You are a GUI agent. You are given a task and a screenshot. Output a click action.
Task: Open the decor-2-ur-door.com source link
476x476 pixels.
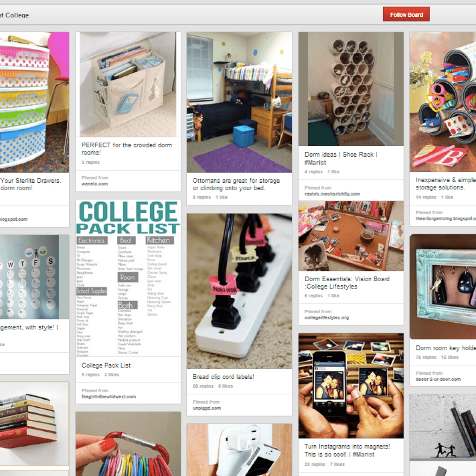point(438,379)
